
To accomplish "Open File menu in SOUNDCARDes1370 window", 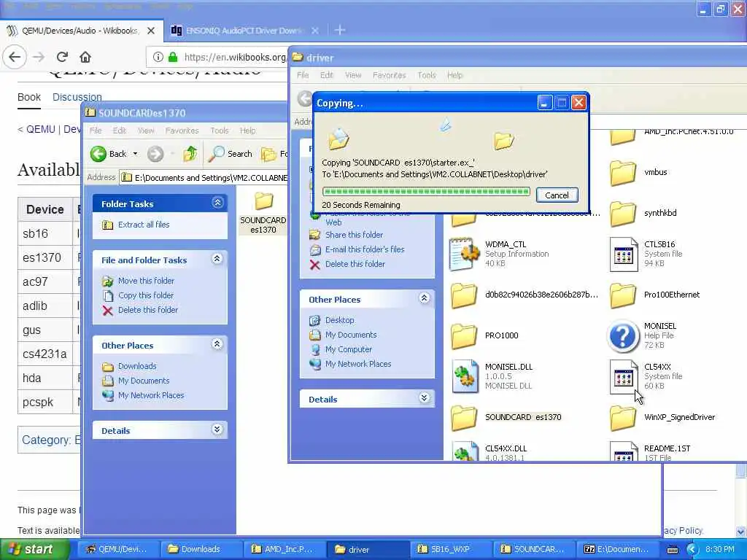I will [96, 130].
